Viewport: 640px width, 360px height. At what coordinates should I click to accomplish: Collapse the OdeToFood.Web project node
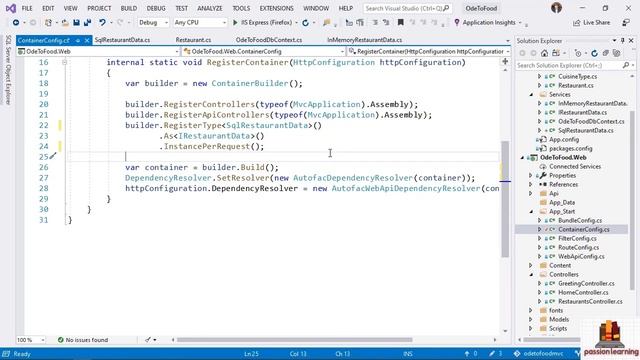tap(522, 158)
